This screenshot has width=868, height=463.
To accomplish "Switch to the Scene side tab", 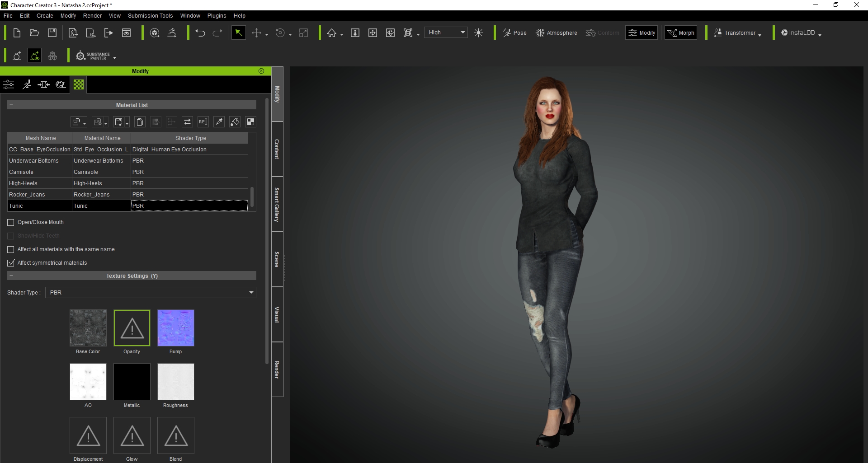I will pos(277,259).
